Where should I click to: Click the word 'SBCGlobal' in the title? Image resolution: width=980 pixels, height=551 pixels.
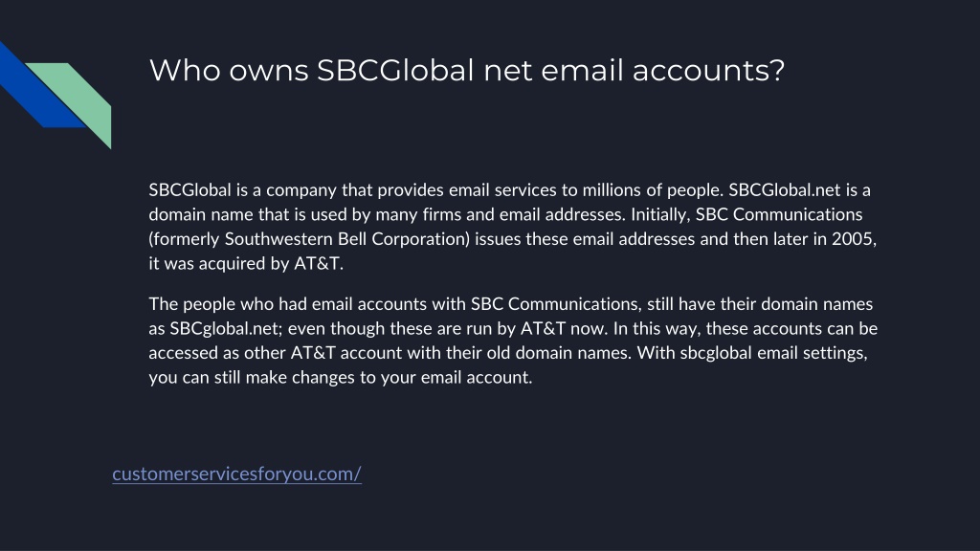(395, 70)
